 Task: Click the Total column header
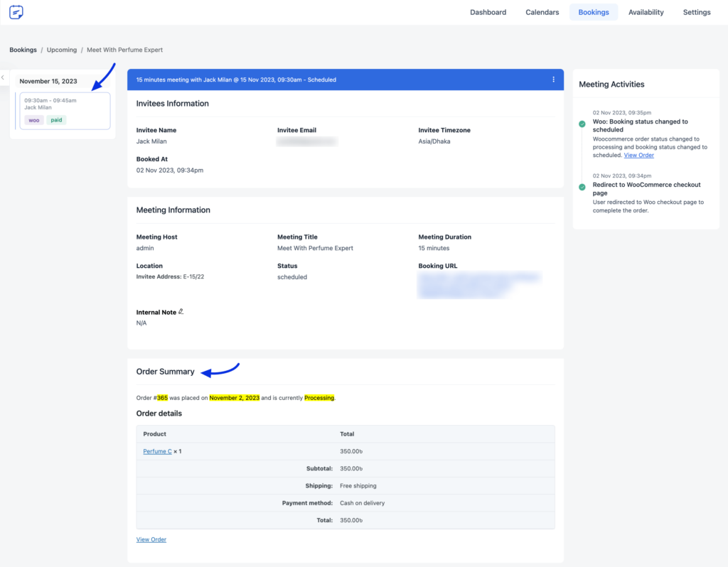[x=347, y=434]
